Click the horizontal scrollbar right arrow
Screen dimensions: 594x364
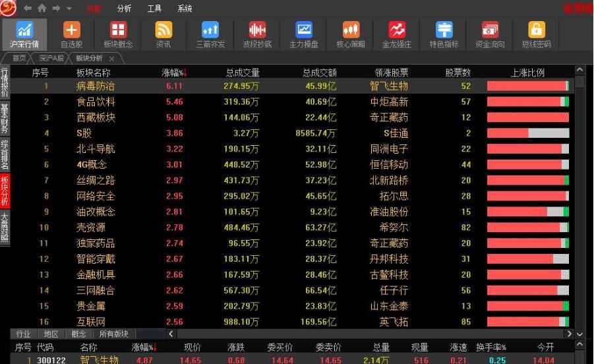569,334
